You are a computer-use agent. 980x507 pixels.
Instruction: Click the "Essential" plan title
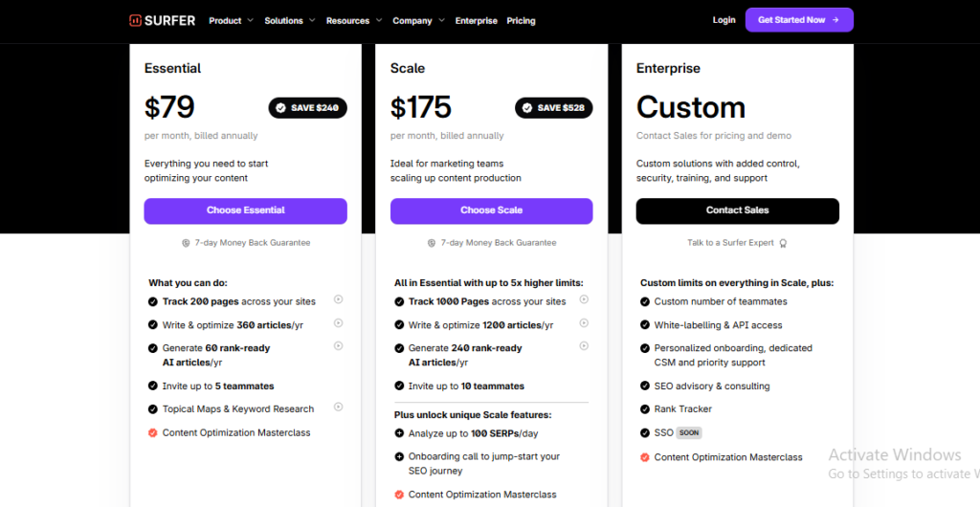tap(172, 68)
